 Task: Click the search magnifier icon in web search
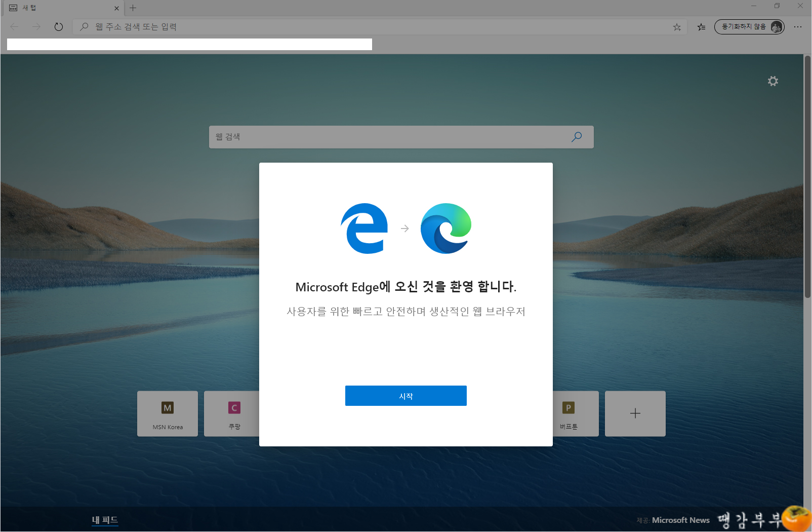(x=577, y=137)
